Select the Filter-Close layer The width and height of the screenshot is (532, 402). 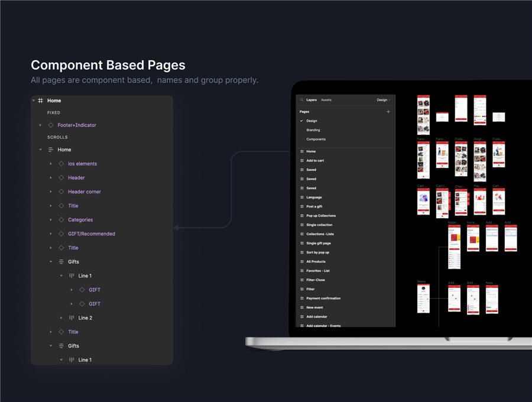[x=316, y=280]
